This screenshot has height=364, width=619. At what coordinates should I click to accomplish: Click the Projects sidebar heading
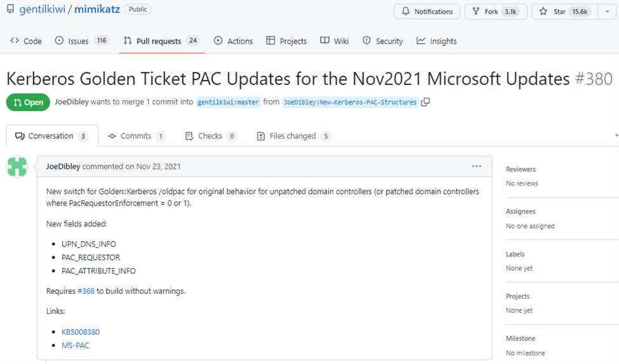(x=517, y=296)
